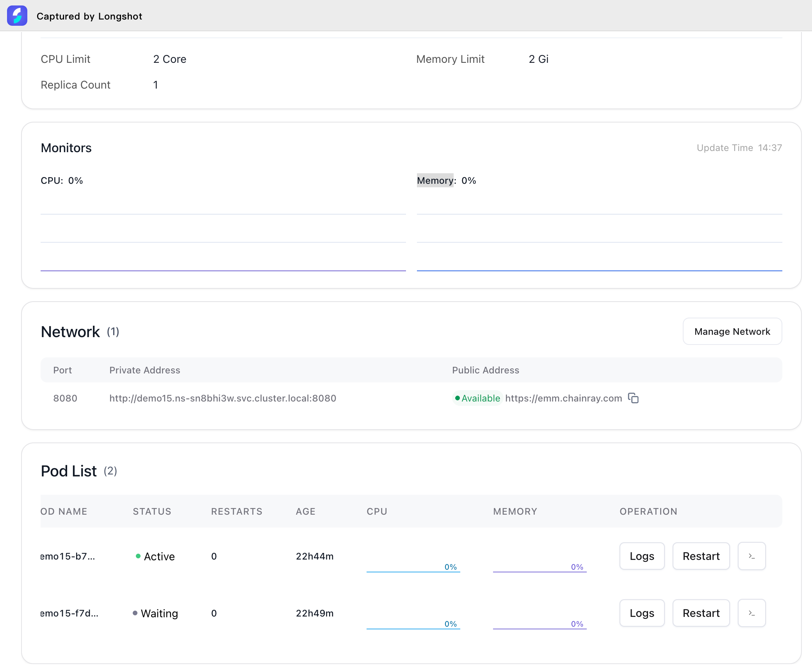Open terminal for the Active pod
The image size is (812, 668).
point(751,556)
